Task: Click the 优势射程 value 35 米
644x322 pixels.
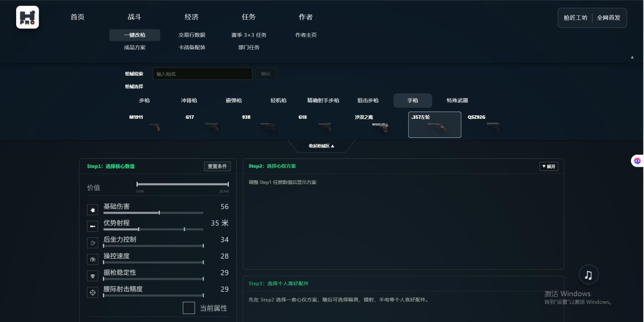Action: [x=220, y=223]
